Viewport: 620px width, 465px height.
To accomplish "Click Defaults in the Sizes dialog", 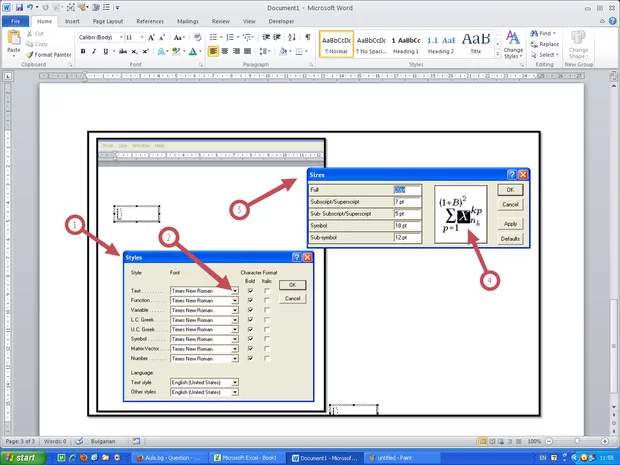I will [x=510, y=239].
